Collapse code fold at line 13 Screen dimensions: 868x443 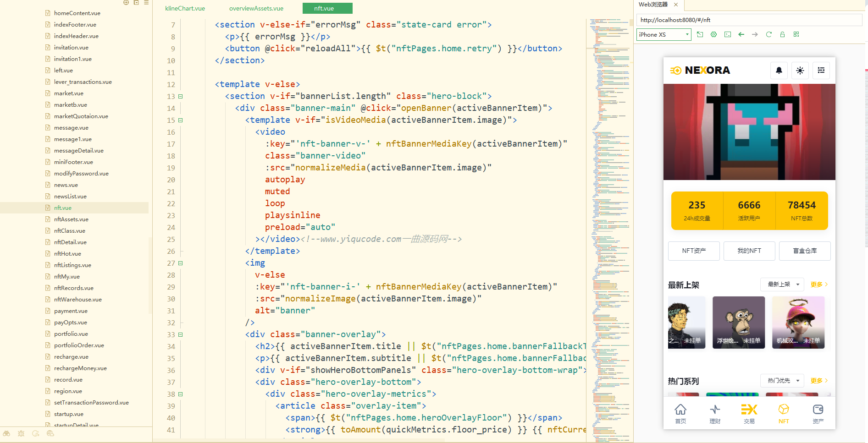[181, 97]
